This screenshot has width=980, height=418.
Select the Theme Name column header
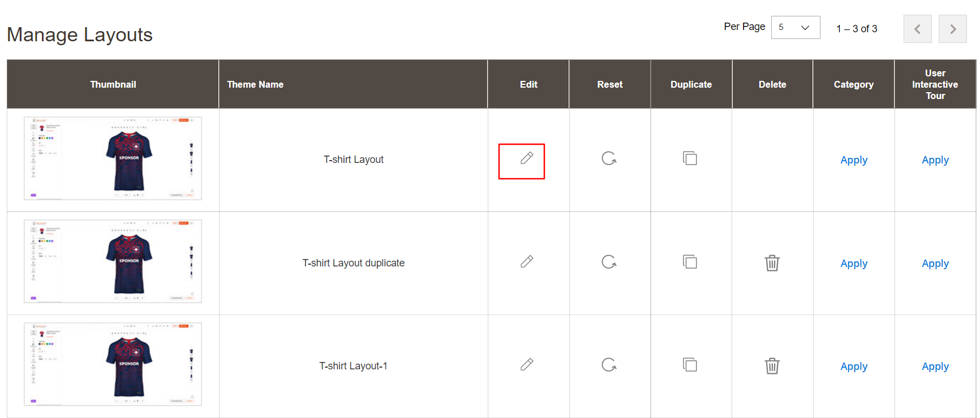(255, 84)
